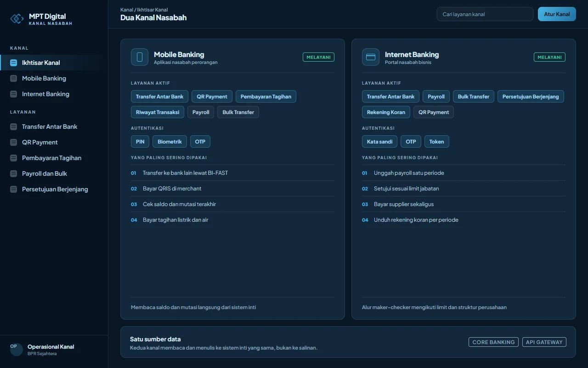This screenshot has height=368, width=588.
Task: Click the Kanal breadcrumb link
Action: pyautogui.click(x=127, y=10)
